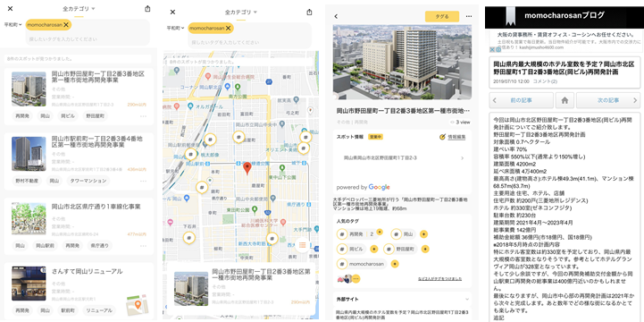This screenshot has height=322, width=644.
Task: Tap the momocharosanブログ header title
Action: click(x=565, y=15)
